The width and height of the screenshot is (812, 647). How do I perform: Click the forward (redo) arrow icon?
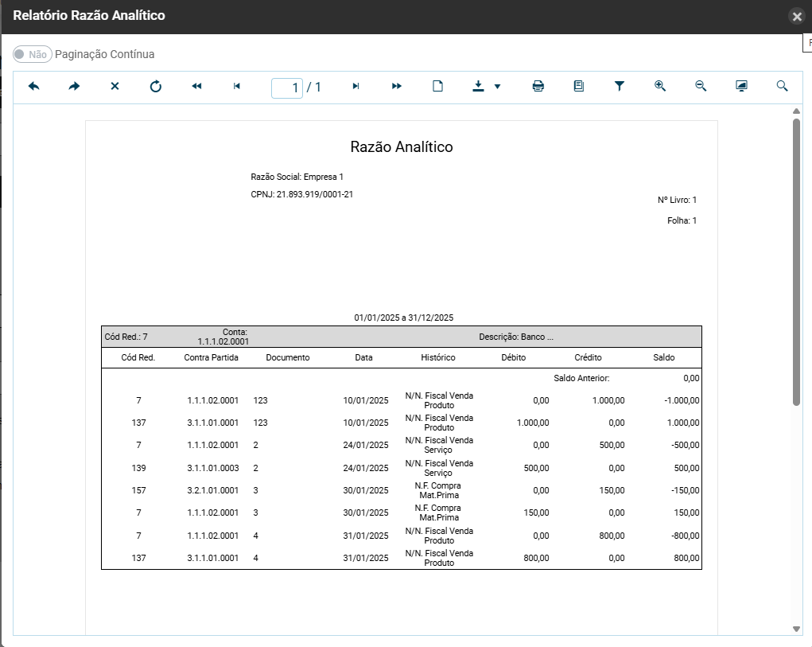pyautogui.click(x=74, y=87)
